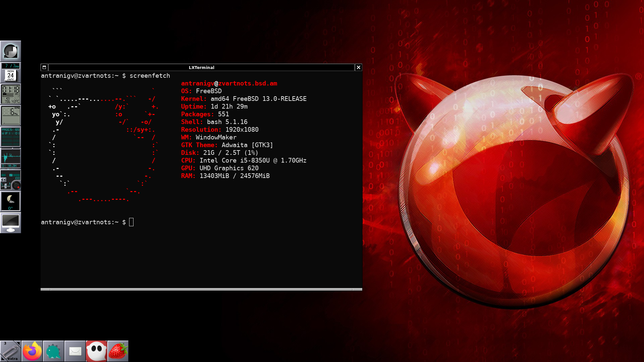Click the monitor display icon in dock
The image size is (644, 362).
[11, 223]
